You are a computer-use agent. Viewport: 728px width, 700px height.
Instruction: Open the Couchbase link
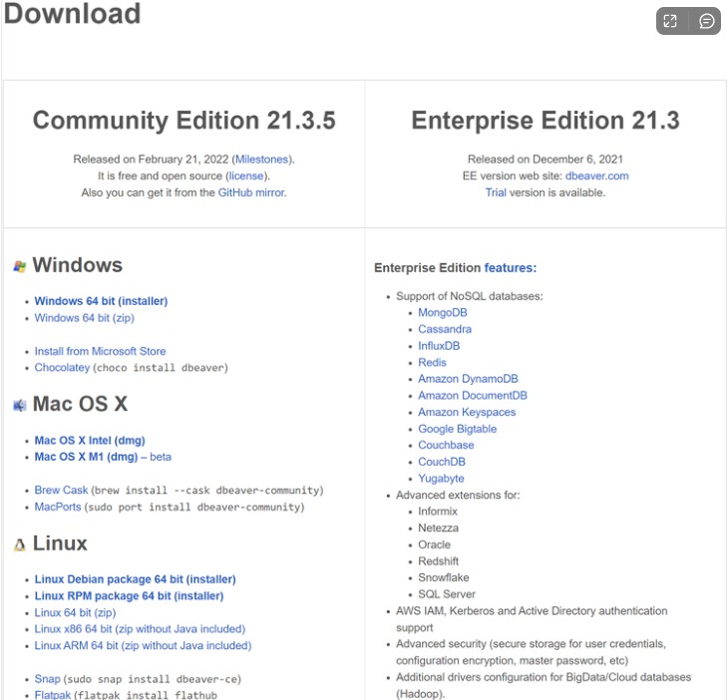pyautogui.click(x=446, y=445)
